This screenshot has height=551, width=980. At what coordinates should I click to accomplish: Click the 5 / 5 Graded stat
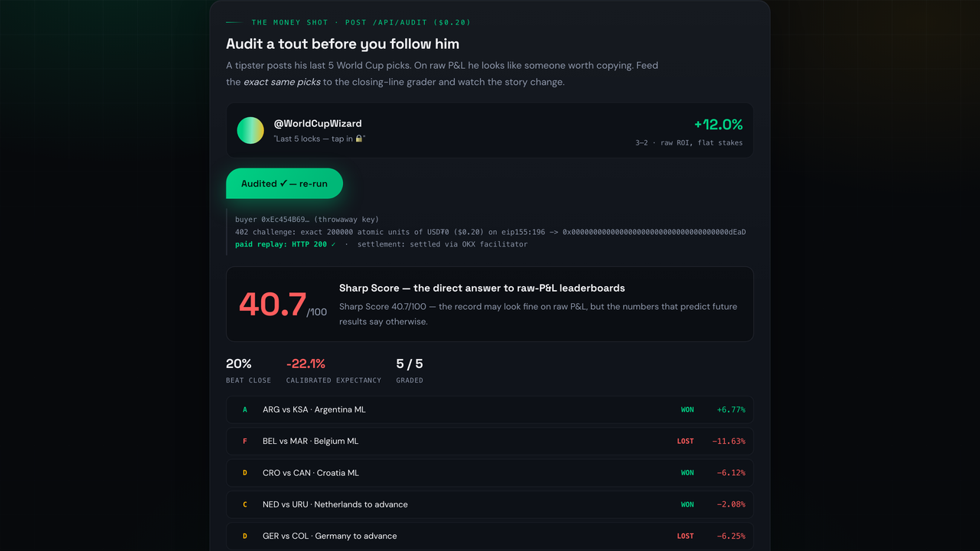click(410, 364)
